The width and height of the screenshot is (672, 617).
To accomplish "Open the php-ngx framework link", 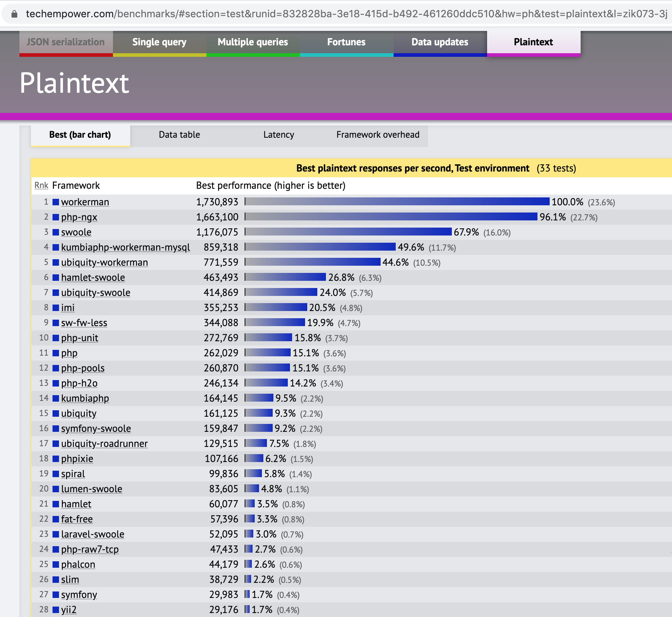I will pos(79,217).
